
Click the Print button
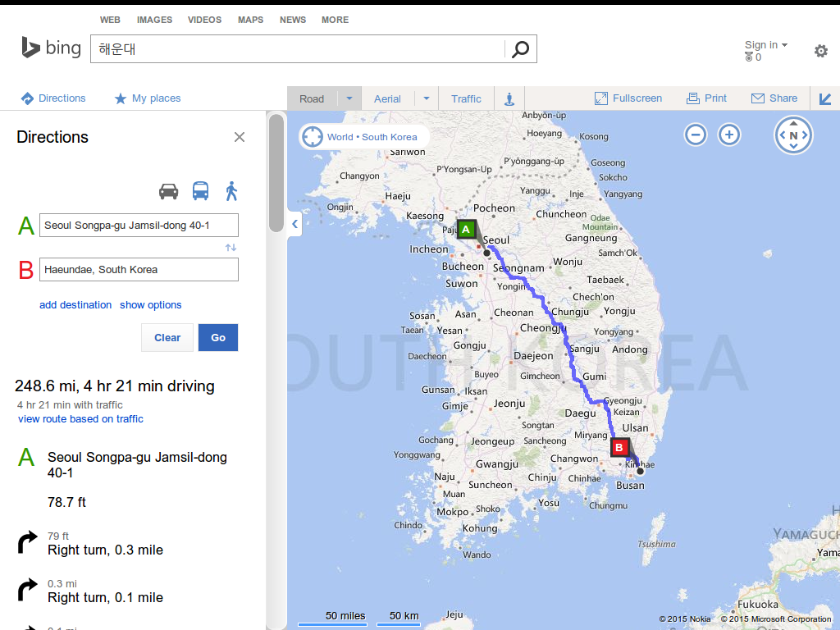tap(706, 98)
